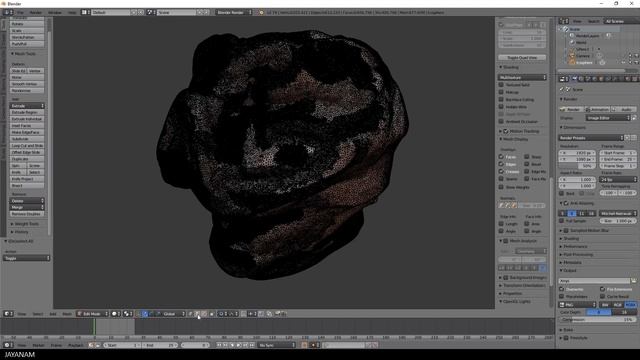Add new render preset plus icon

(628, 138)
